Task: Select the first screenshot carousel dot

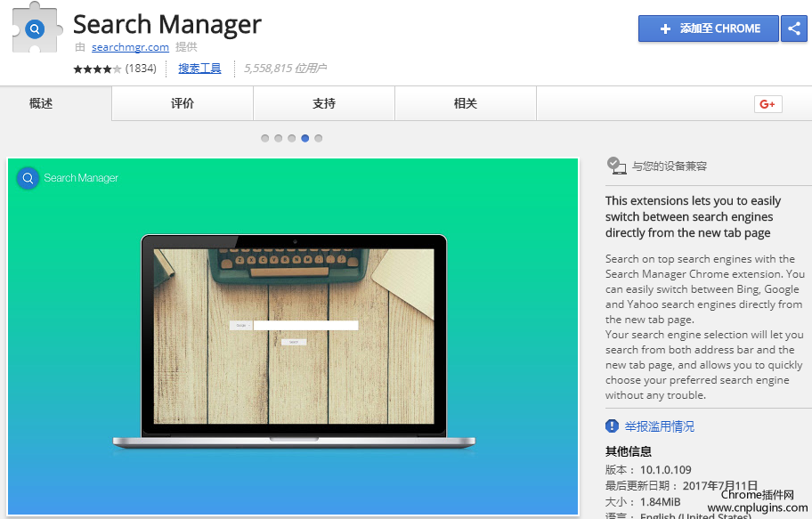Action: 265,138
